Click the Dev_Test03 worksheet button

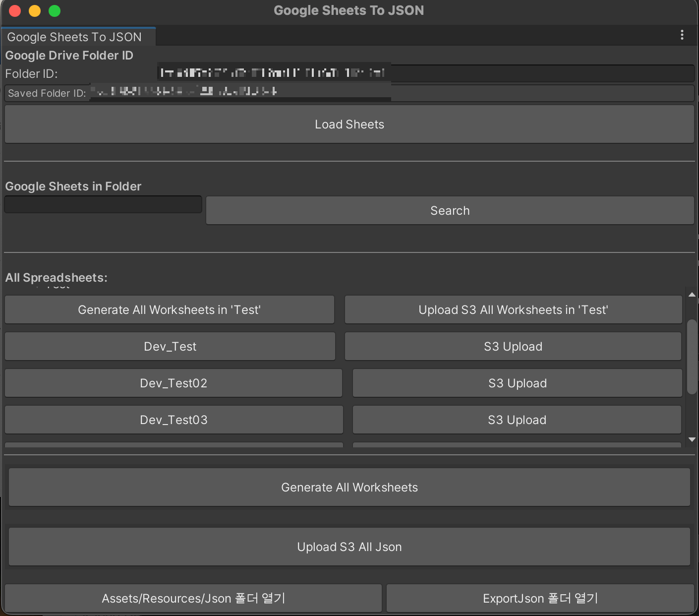174,420
